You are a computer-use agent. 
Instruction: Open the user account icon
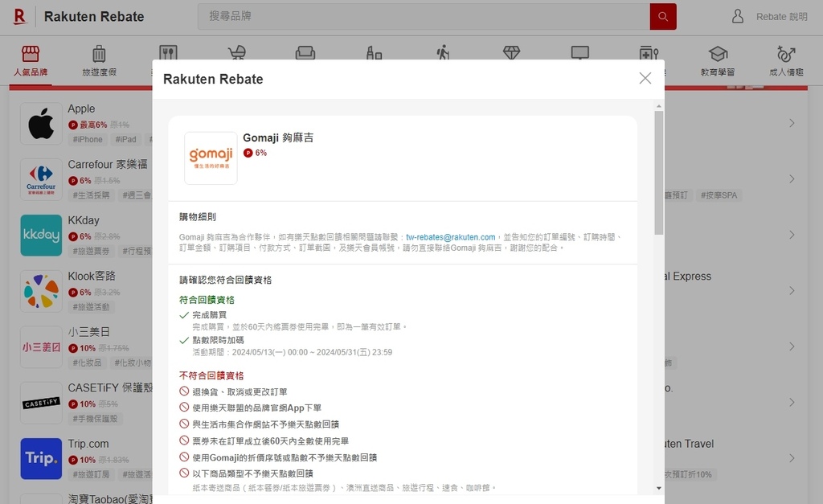738,16
